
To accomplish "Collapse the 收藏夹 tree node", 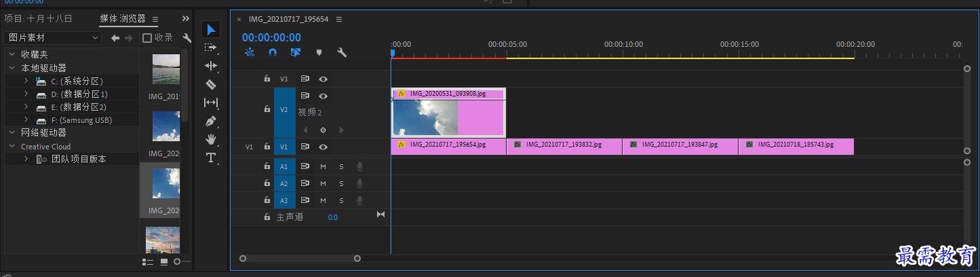I will coord(12,54).
